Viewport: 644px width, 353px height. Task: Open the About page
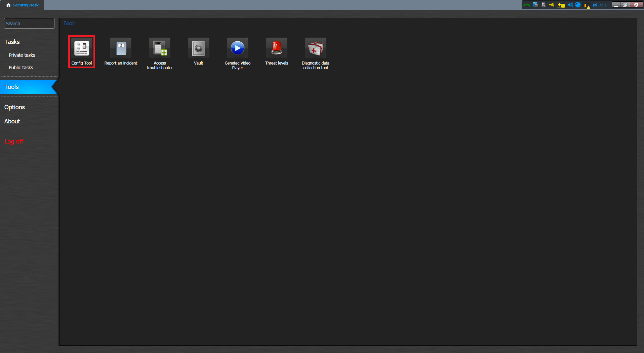[12, 121]
